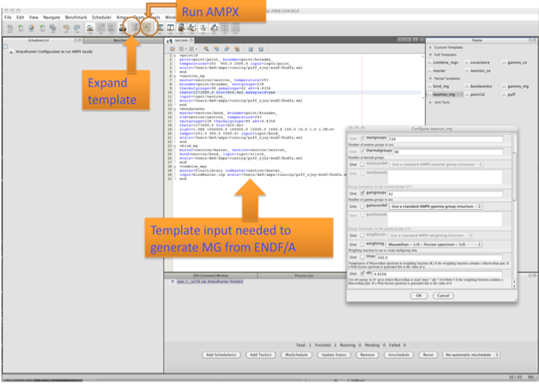Select the puff partial template
The height and width of the screenshot is (392, 539).
(509, 94)
